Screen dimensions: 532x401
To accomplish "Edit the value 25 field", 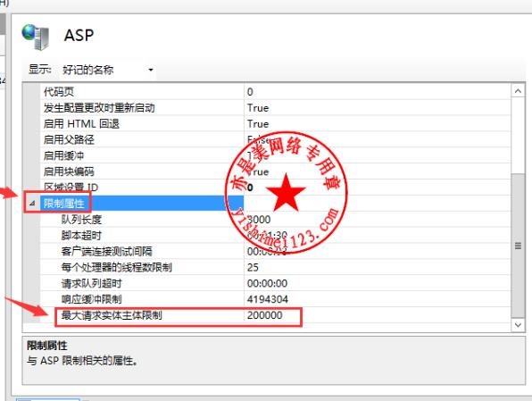I will (x=377, y=267).
